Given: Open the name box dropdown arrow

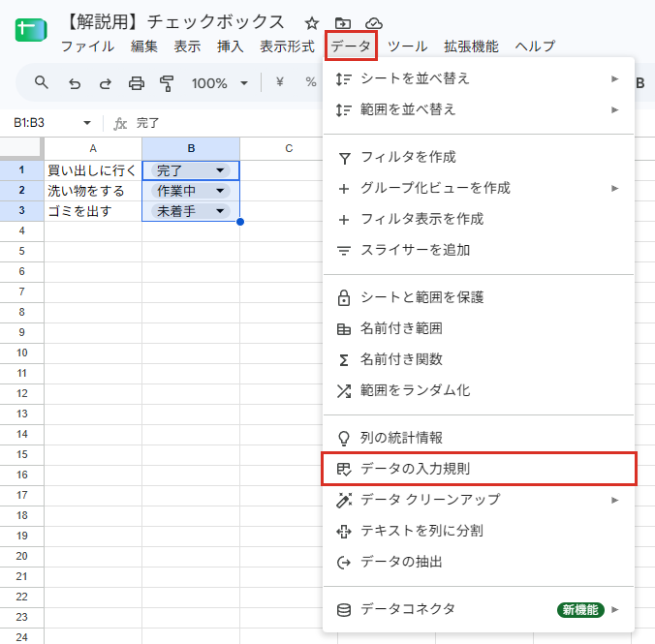Looking at the screenshot, I should (x=87, y=123).
